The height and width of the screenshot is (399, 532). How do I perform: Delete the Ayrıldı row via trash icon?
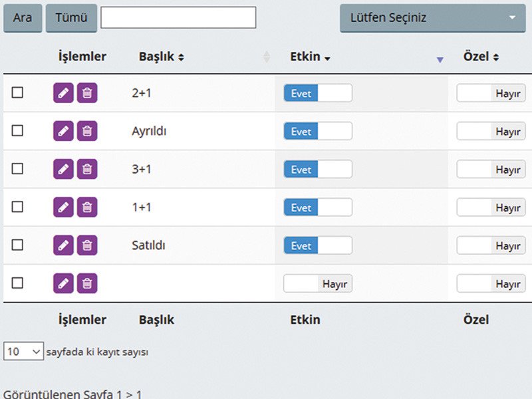pos(87,131)
